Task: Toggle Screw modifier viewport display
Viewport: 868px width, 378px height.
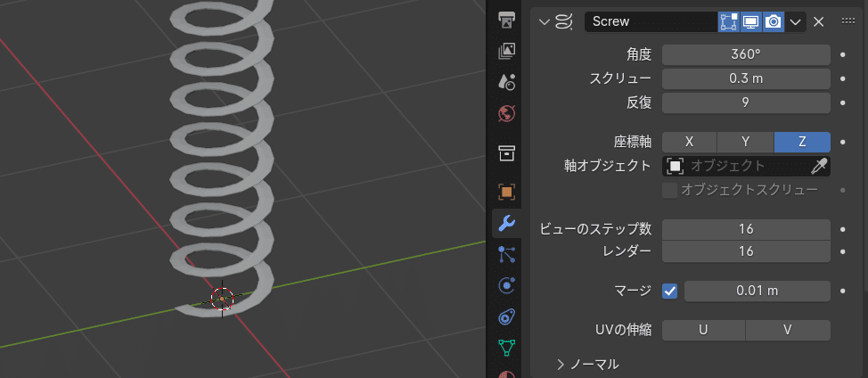Action: coord(750,22)
